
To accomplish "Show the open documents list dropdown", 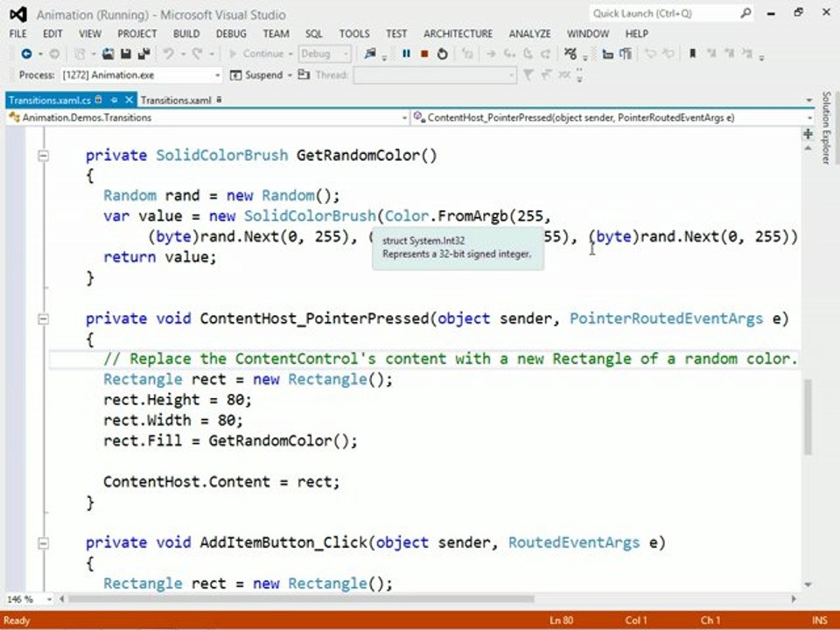I will [808, 100].
